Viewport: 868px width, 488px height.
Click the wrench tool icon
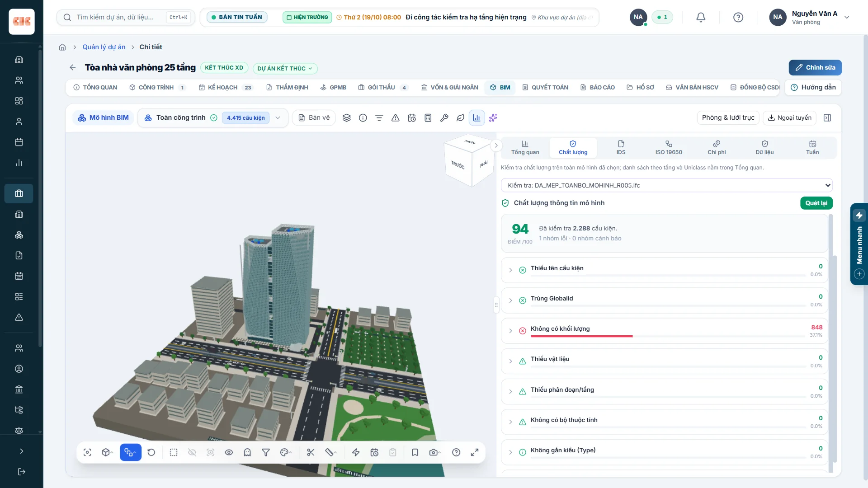click(444, 118)
